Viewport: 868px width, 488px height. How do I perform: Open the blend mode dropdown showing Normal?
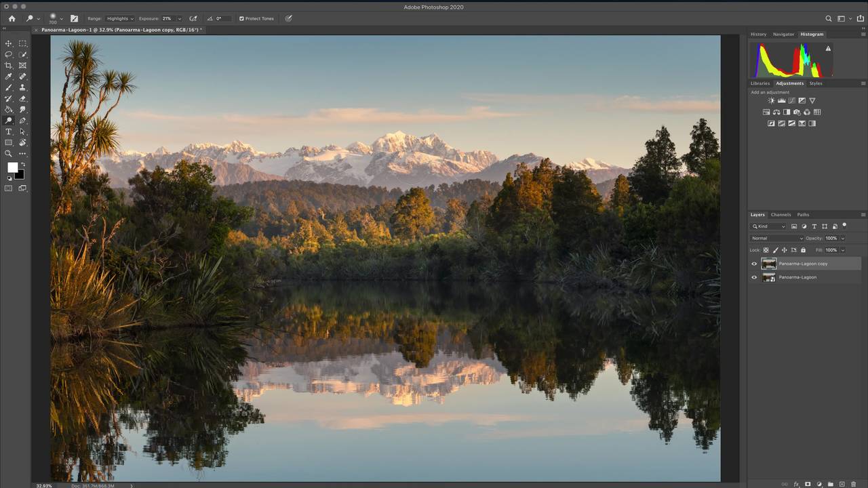pyautogui.click(x=776, y=239)
